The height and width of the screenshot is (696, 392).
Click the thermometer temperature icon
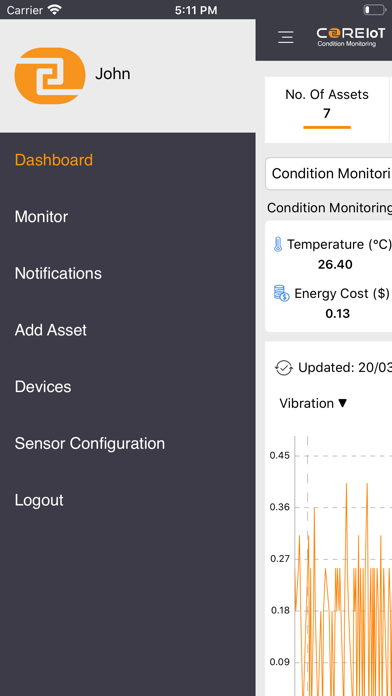(x=278, y=245)
